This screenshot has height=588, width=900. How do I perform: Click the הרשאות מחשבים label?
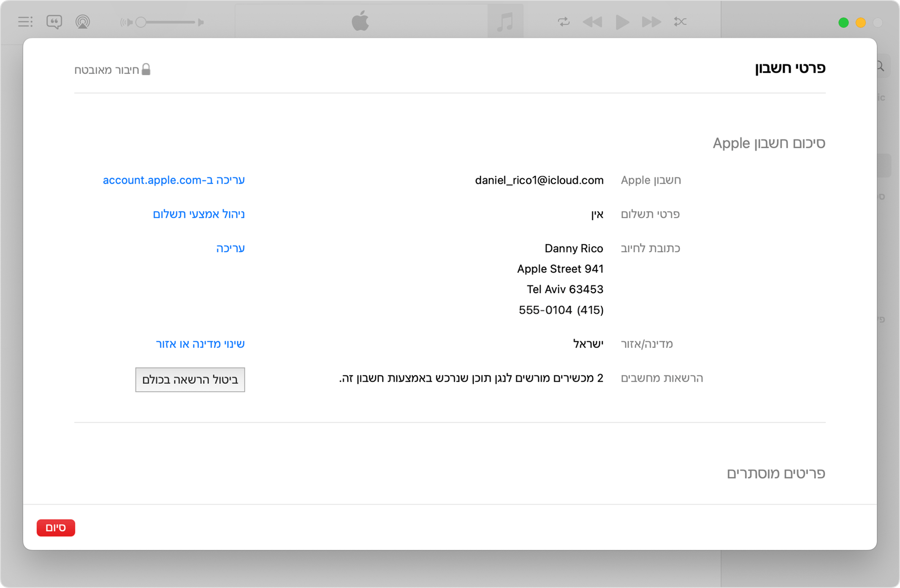click(x=662, y=378)
